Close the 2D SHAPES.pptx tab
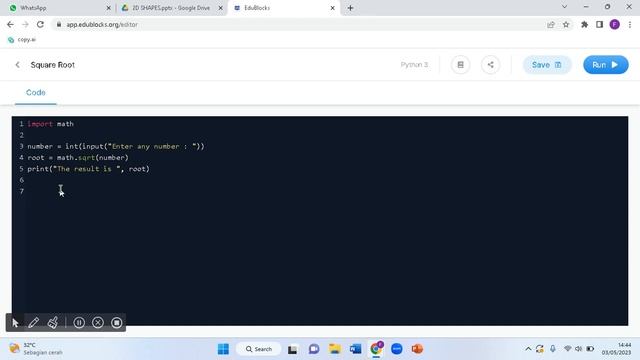This screenshot has height=360, width=640. tap(220, 8)
